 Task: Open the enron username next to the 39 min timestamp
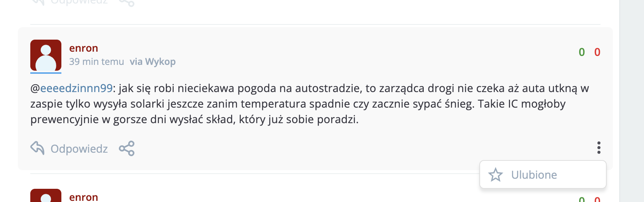(84, 48)
